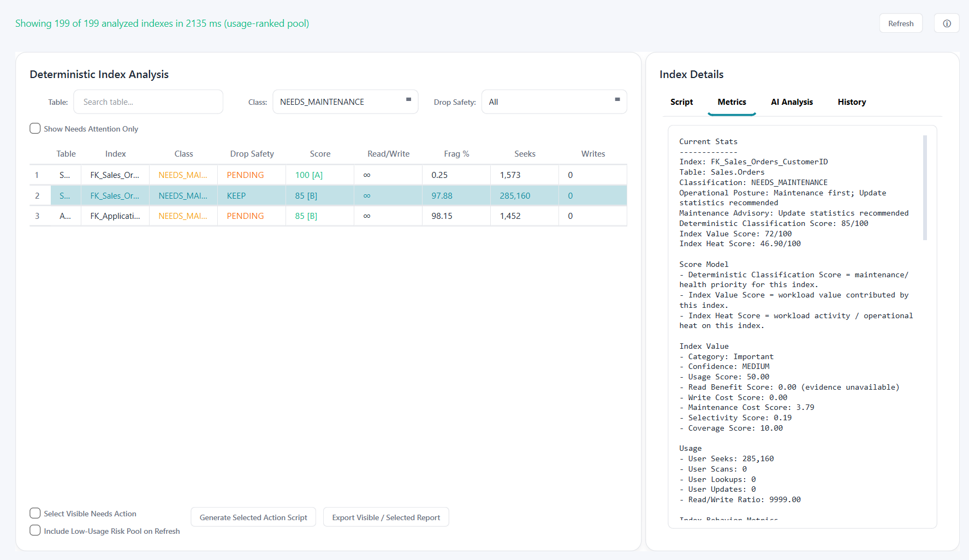Select the FK_Applicati... index cell
Image resolution: width=969 pixels, height=560 pixels.
(115, 216)
